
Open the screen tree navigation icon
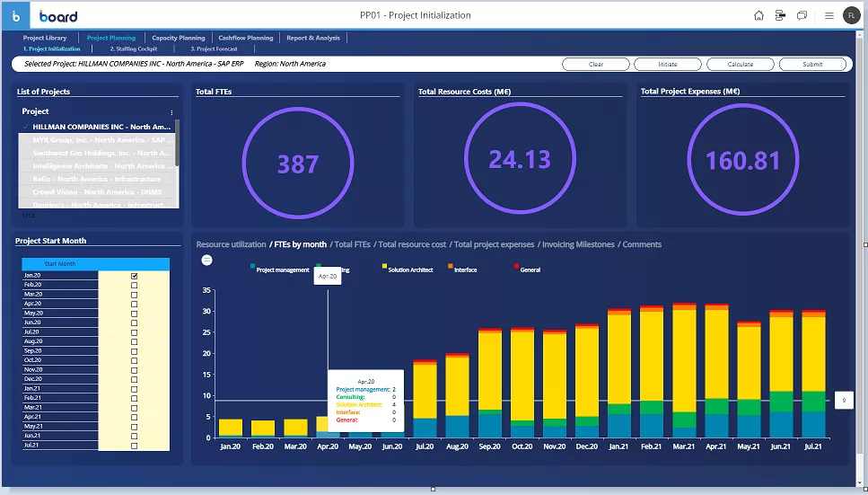tap(780, 15)
